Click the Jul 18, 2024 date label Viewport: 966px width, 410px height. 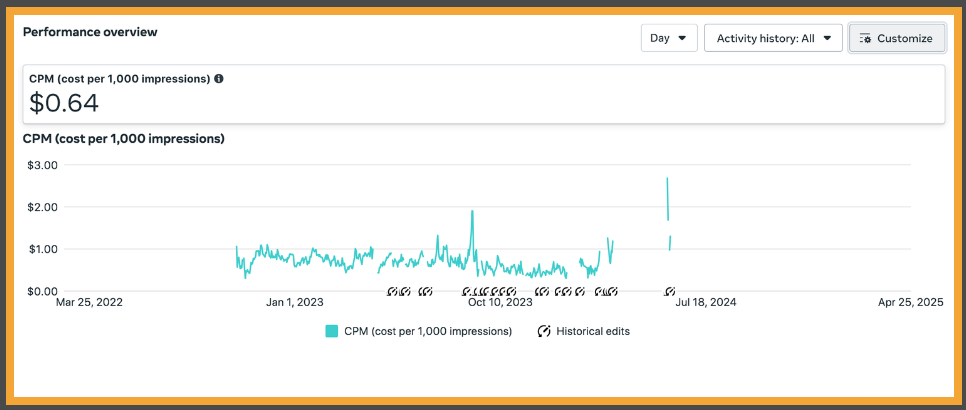tap(705, 302)
